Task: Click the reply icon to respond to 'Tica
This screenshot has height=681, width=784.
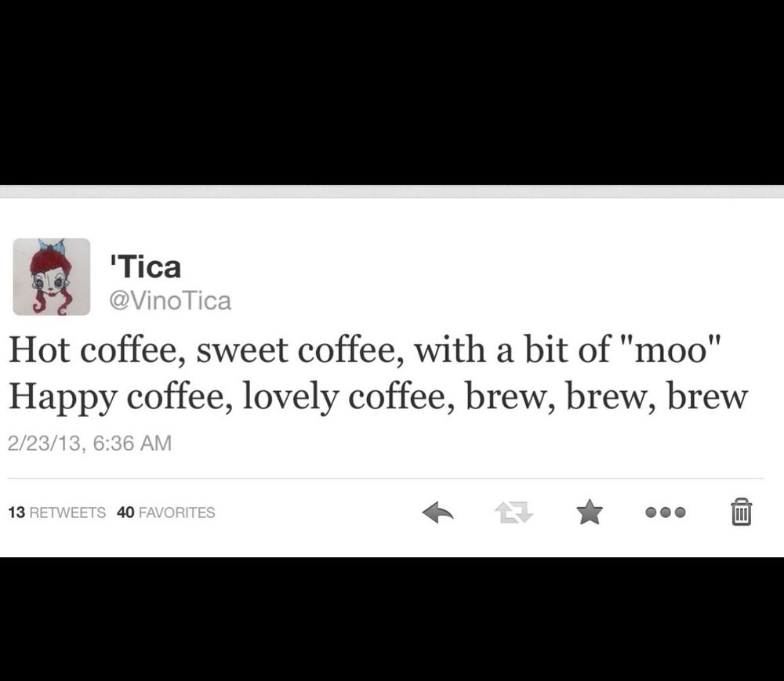Action: tap(439, 513)
